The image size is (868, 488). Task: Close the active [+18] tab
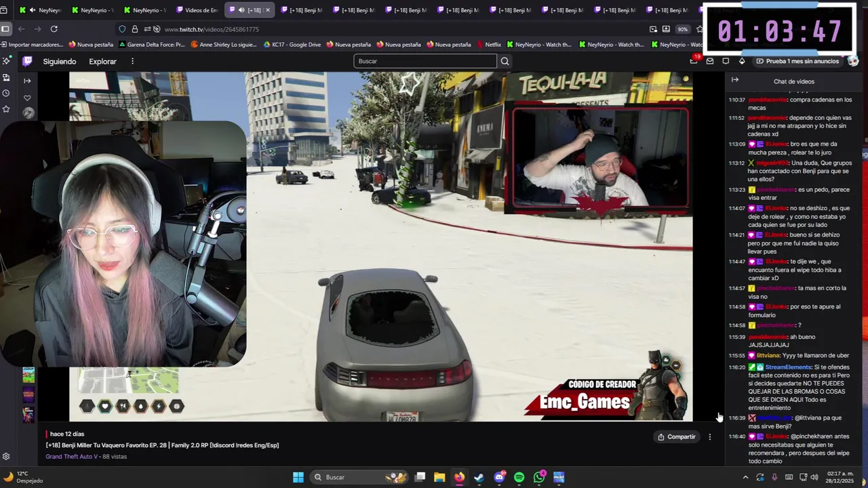click(267, 10)
